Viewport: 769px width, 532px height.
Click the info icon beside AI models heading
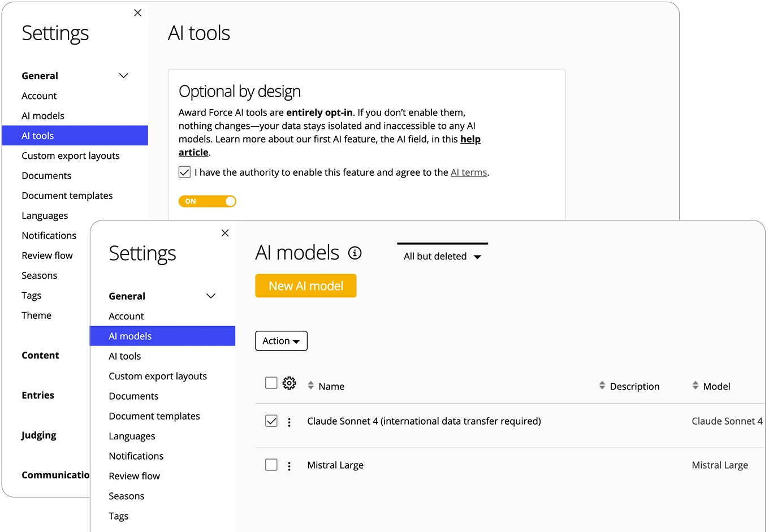pyautogui.click(x=355, y=253)
